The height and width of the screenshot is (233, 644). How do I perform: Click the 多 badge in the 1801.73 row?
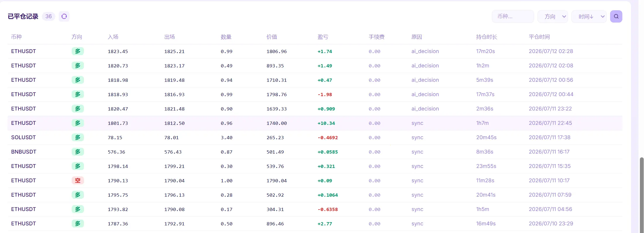tap(78, 123)
